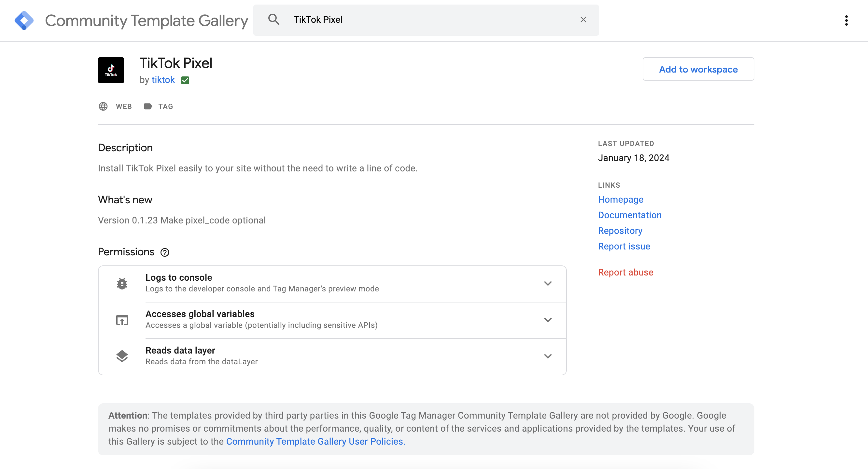Clear the TikTok Pixel search text
Screen dimensions: 868x469
coord(583,20)
